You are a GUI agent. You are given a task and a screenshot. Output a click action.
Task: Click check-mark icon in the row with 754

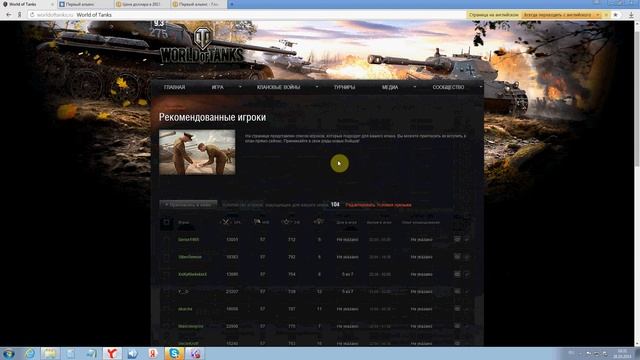coord(467,274)
